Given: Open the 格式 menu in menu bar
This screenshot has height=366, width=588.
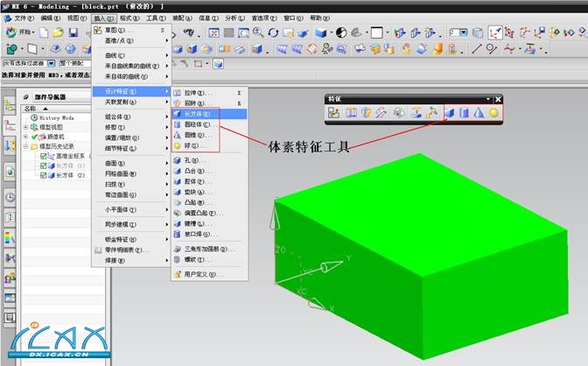Looking at the screenshot, I should (129, 18).
